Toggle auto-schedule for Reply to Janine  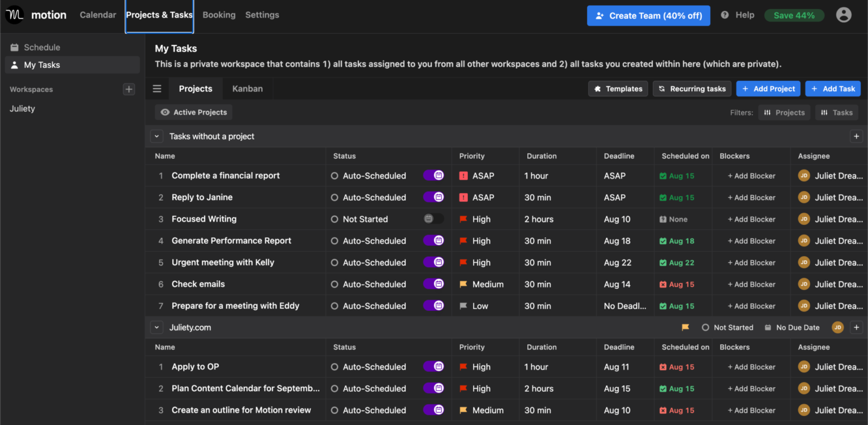tap(433, 197)
